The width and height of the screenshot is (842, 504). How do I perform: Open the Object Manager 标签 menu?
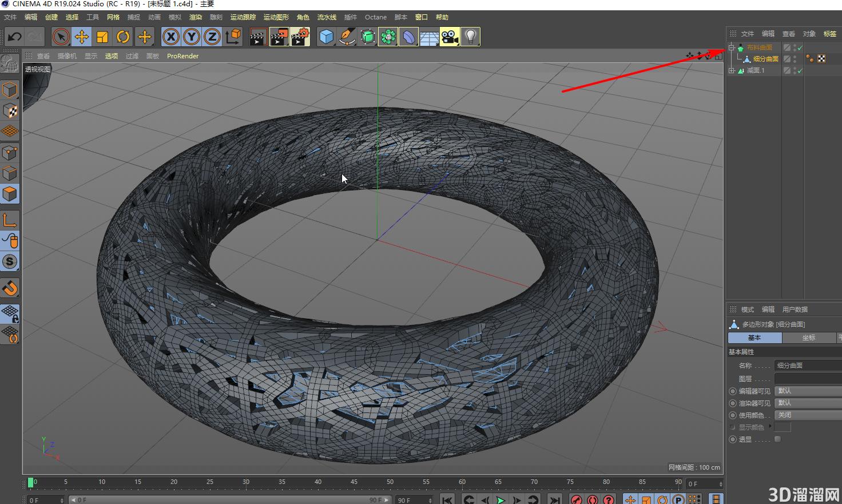point(830,34)
